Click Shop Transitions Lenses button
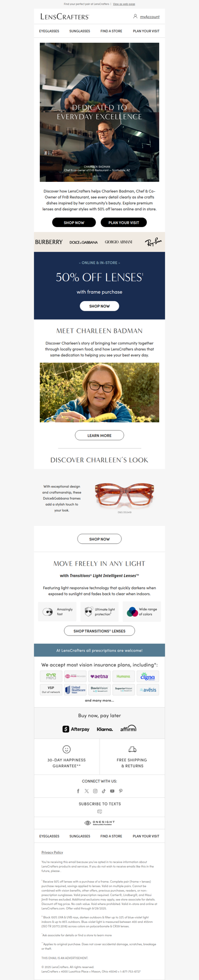Screen dimensions: 199x980 (x=99, y=631)
